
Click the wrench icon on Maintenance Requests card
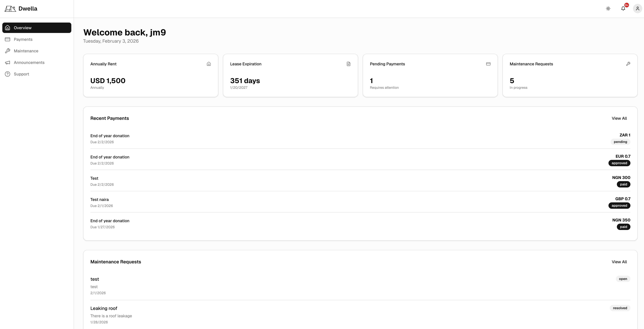[628, 64]
